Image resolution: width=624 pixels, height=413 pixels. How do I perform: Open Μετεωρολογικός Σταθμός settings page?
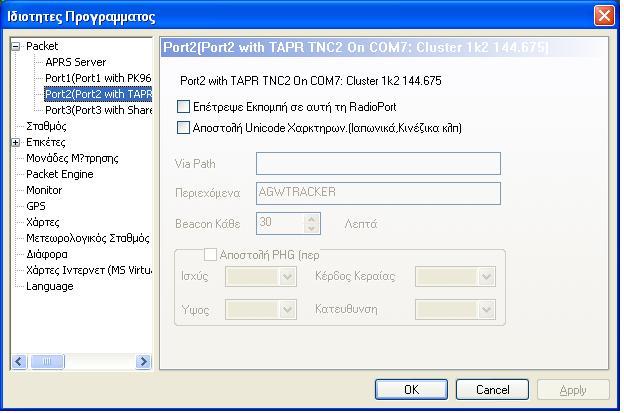[88, 238]
